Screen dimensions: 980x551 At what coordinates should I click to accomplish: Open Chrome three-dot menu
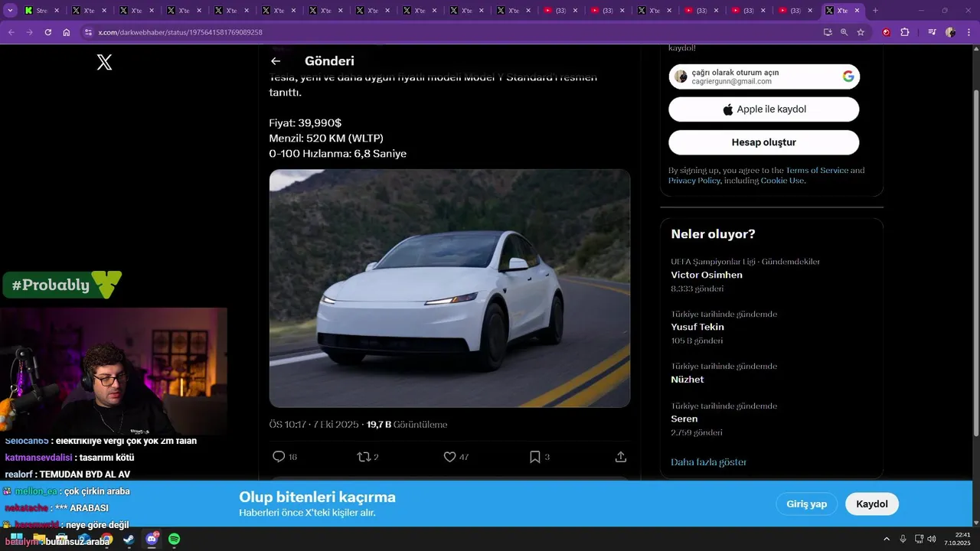tap(968, 32)
